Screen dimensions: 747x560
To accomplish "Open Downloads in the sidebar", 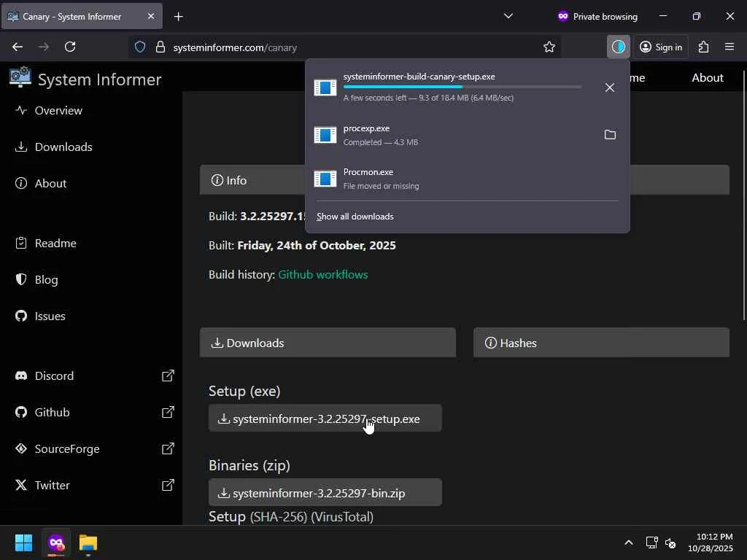I will (63, 147).
